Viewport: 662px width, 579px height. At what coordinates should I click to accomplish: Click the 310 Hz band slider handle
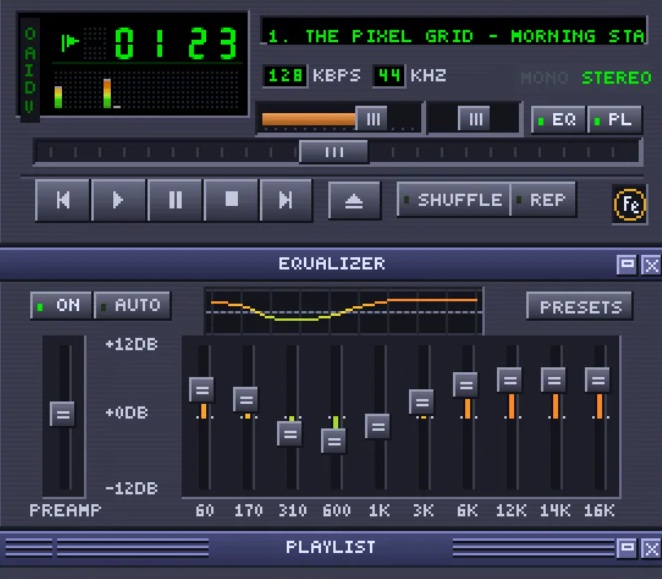[290, 433]
